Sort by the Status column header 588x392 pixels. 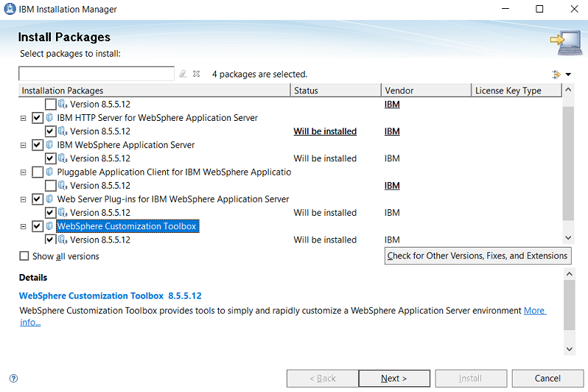click(335, 91)
